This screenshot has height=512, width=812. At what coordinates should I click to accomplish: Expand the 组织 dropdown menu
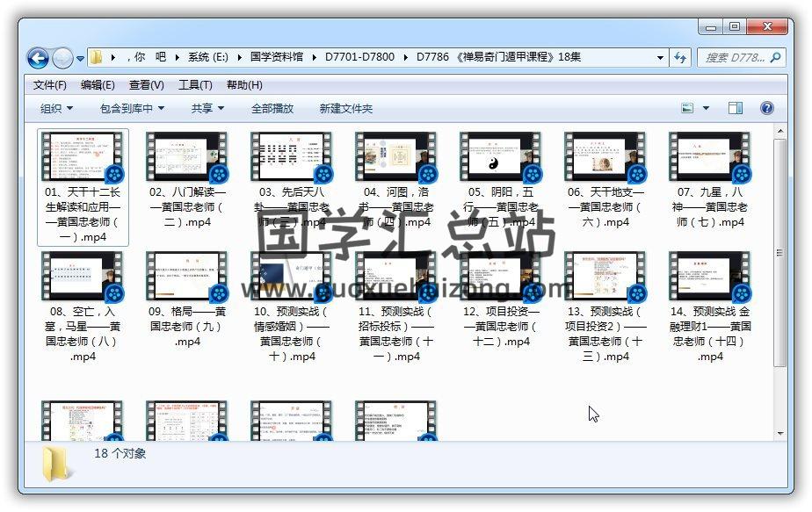click(56, 108)
